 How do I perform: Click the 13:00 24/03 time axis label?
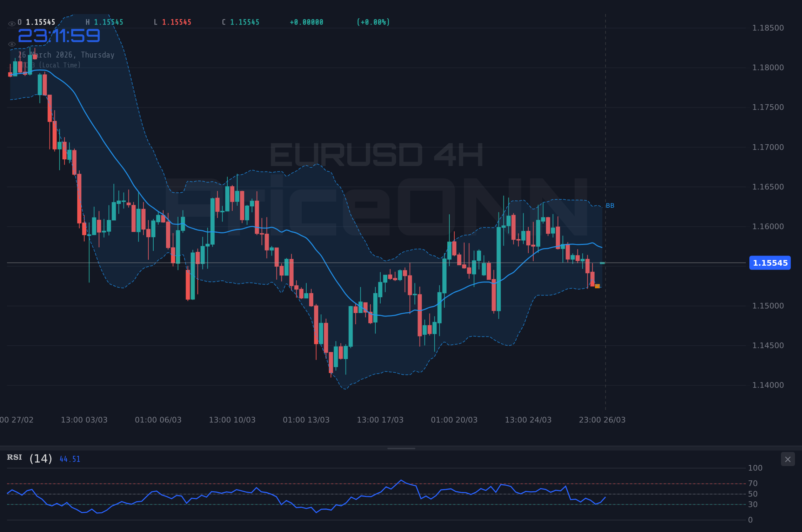[x=529, y=420]
